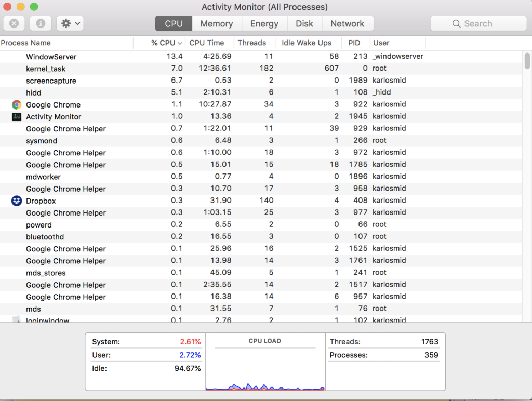
Task: Click the Processes total 359
Action: pos(431,355)
